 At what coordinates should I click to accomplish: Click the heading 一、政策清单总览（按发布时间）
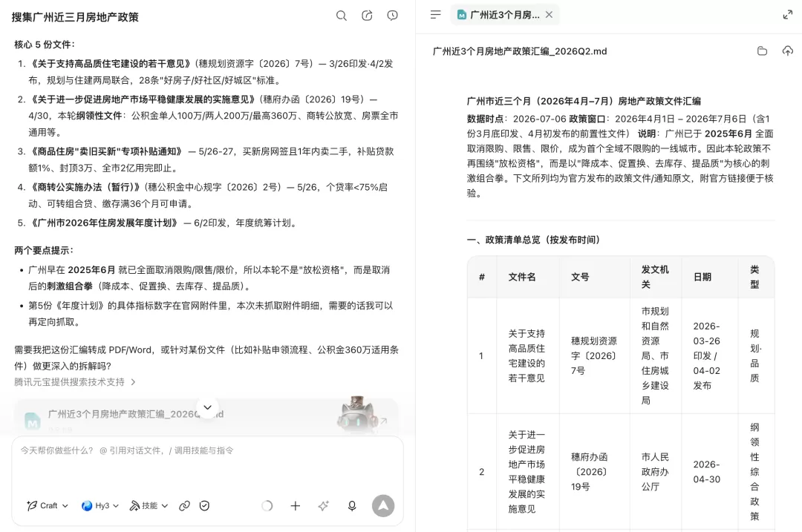tap(533, 240)
